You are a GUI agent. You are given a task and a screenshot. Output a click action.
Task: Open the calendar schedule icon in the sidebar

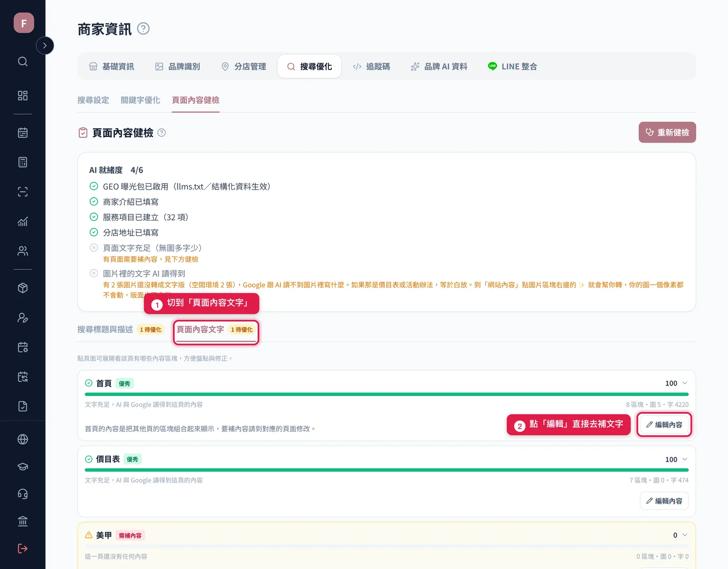(x=23, y=132)
